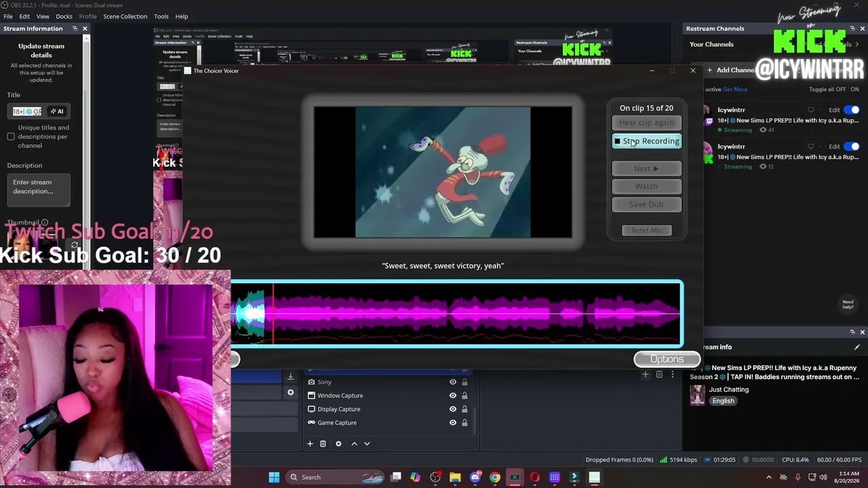Click the scenes panel gear icon

pos(290,392)
